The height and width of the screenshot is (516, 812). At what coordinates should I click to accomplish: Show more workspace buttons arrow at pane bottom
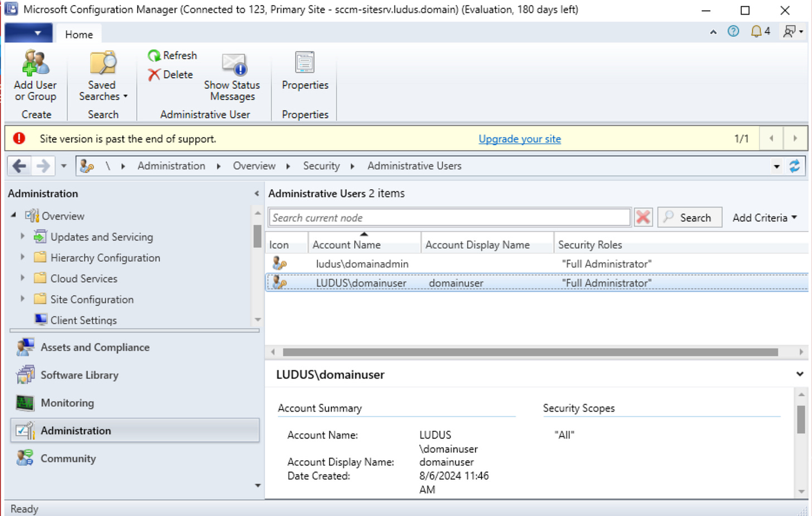[x=258, y=485]
